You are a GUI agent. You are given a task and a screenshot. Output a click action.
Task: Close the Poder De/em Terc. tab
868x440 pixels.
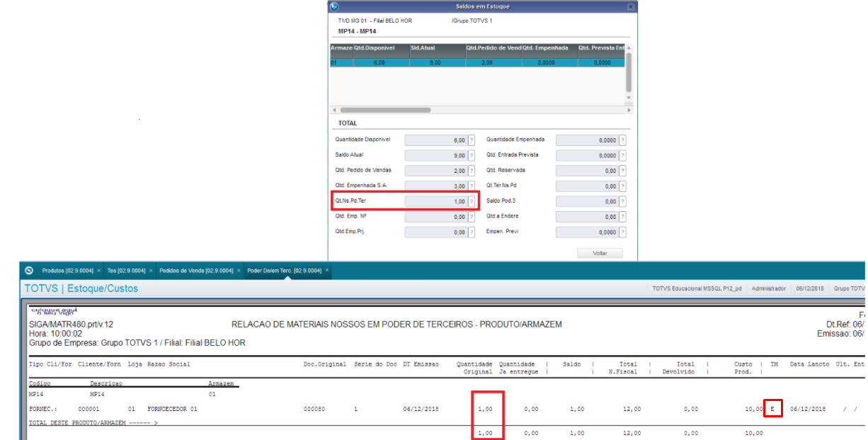327,271
